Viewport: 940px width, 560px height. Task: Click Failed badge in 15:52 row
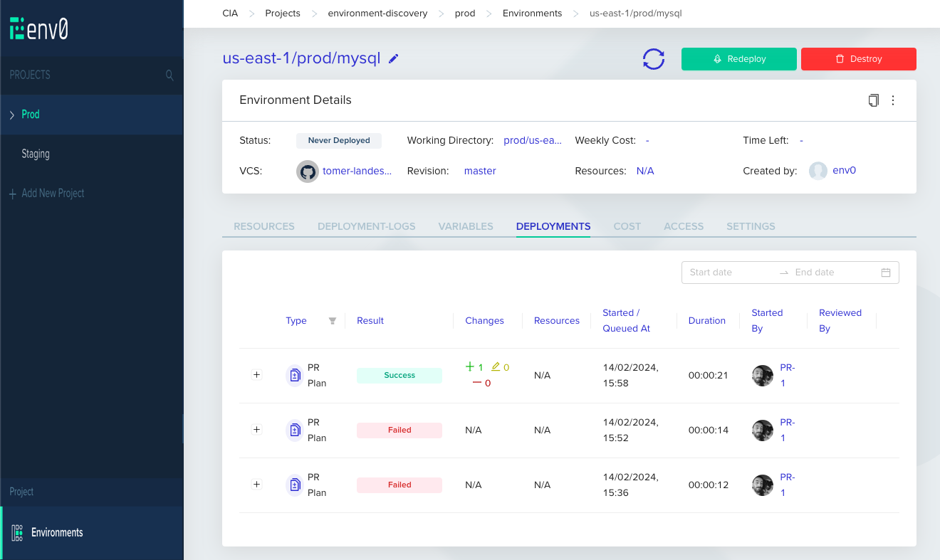399,430
